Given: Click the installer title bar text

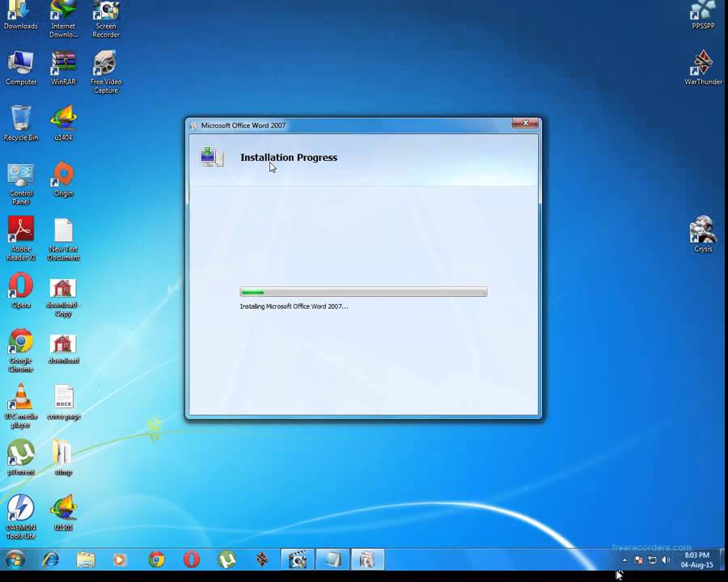Looking at the screenshot, I should coord(243,125).
